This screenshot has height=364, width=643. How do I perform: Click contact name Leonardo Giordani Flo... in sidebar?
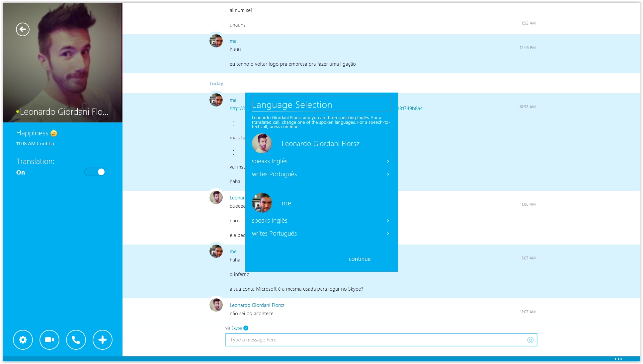coord(64,112)
